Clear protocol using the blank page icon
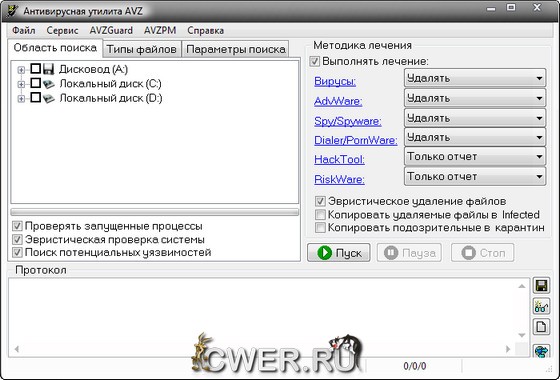560x380 pixels. point(541,326)
